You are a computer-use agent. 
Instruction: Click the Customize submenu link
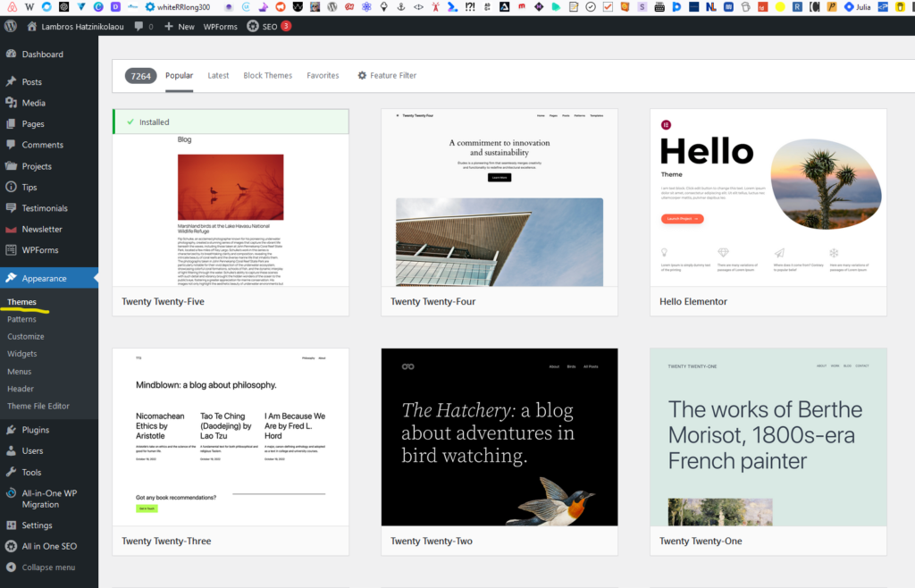coord(26,337)
